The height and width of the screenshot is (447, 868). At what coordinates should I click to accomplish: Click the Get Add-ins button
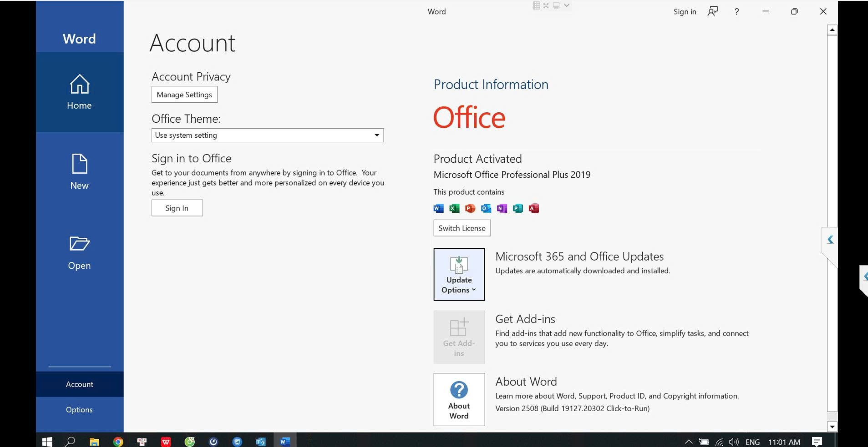coord(459,337)
